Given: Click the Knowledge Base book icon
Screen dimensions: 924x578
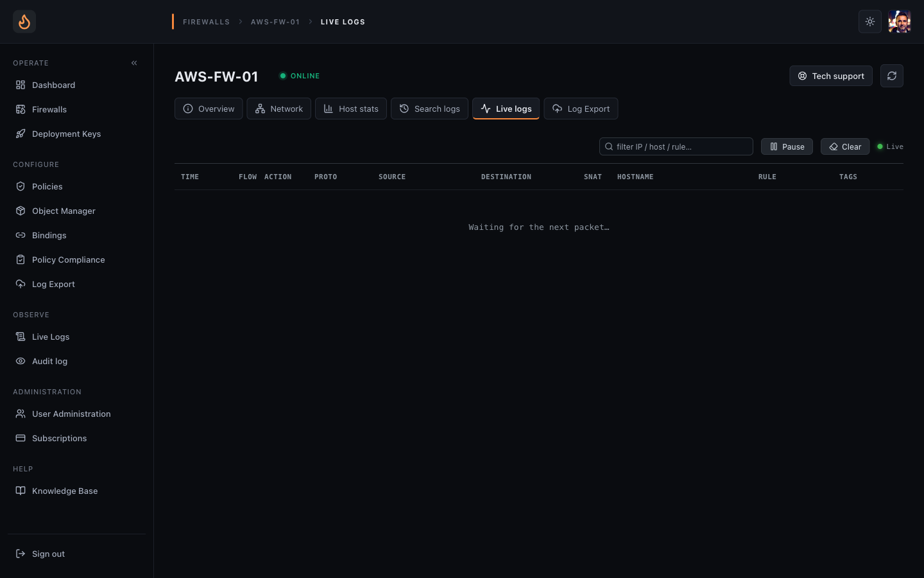Looking at the screenshot, I should click(x=21, y=491).
